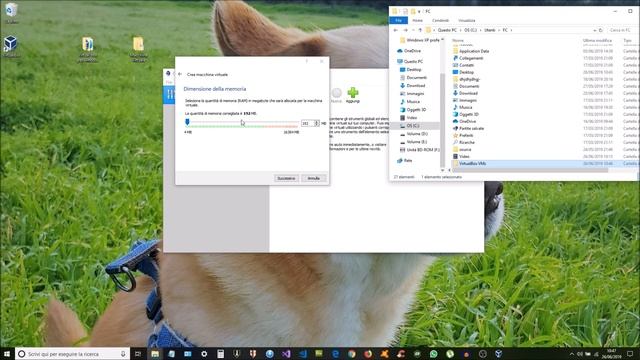Click the help question mark on the wizard title bar

coord(307,61)
